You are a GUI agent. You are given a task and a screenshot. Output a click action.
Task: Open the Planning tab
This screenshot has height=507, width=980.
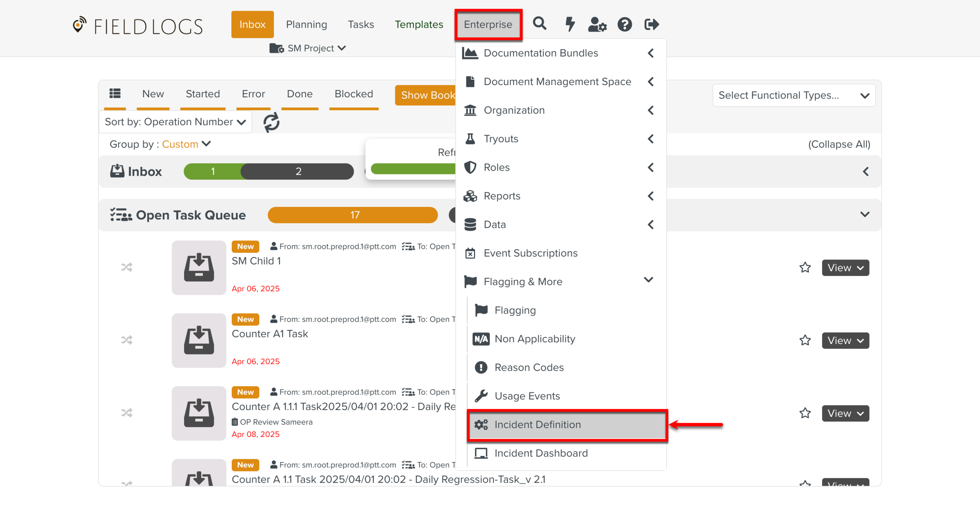(306, 24)
